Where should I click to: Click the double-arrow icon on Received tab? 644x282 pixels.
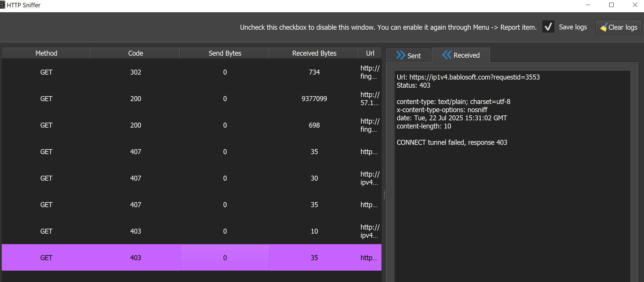(447, 55)
